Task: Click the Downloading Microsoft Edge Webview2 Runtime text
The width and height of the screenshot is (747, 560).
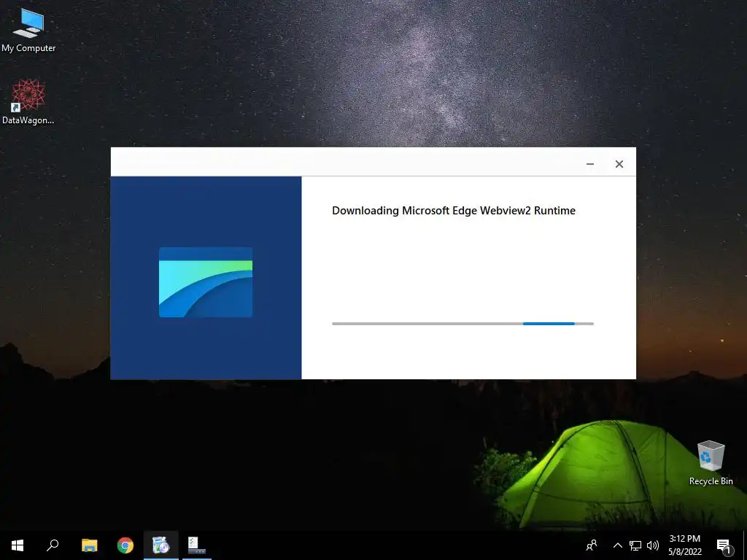Action: 454,211
